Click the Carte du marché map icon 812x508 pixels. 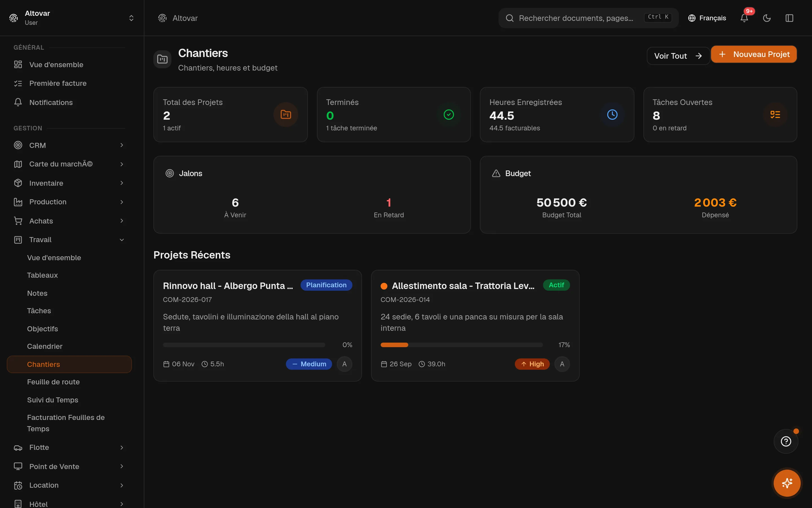(18, 164)
